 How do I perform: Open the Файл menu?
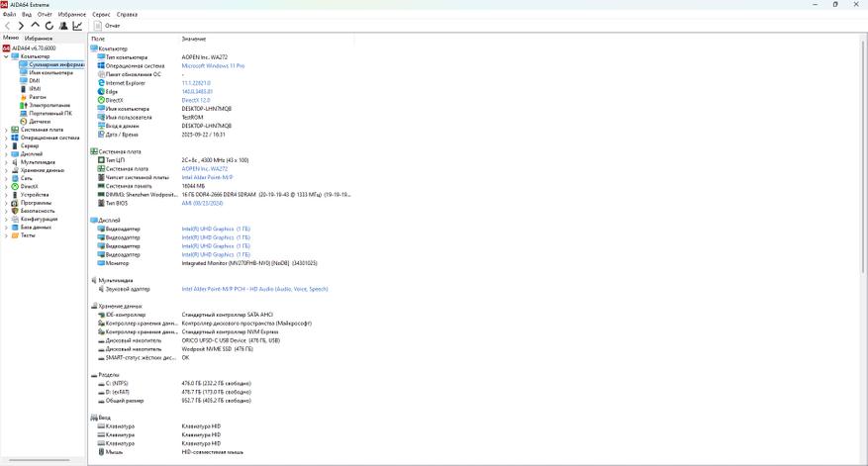tap(10, 15)
